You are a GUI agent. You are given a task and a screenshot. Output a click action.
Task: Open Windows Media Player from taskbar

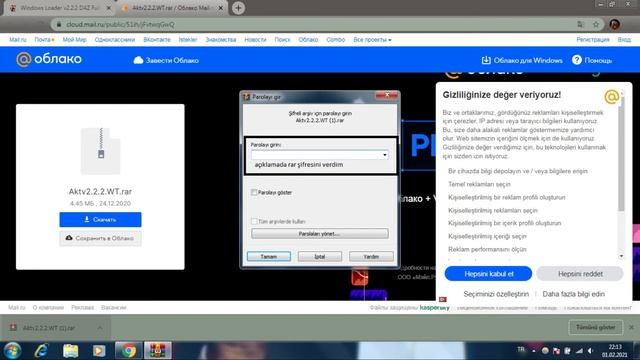tap(98, 351)
